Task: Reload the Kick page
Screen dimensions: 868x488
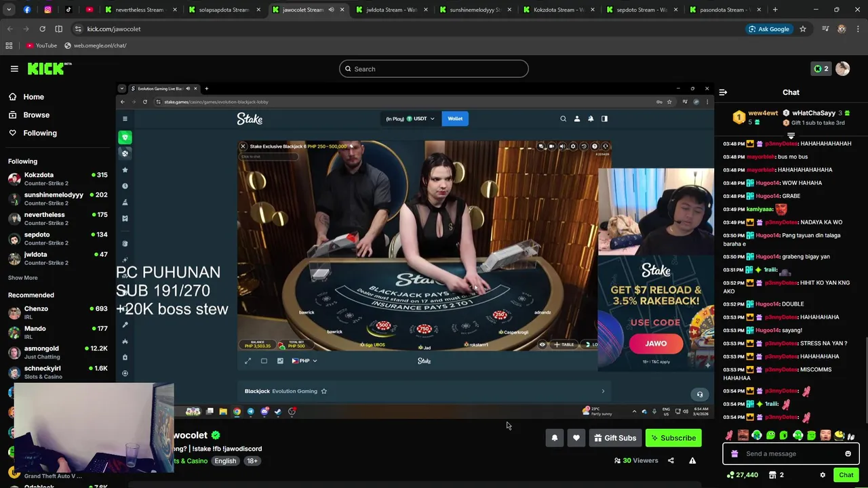Action: 42,29
